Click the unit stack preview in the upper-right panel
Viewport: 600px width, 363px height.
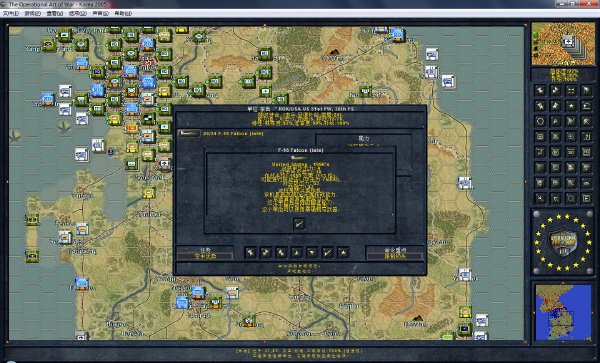[563, 44]
